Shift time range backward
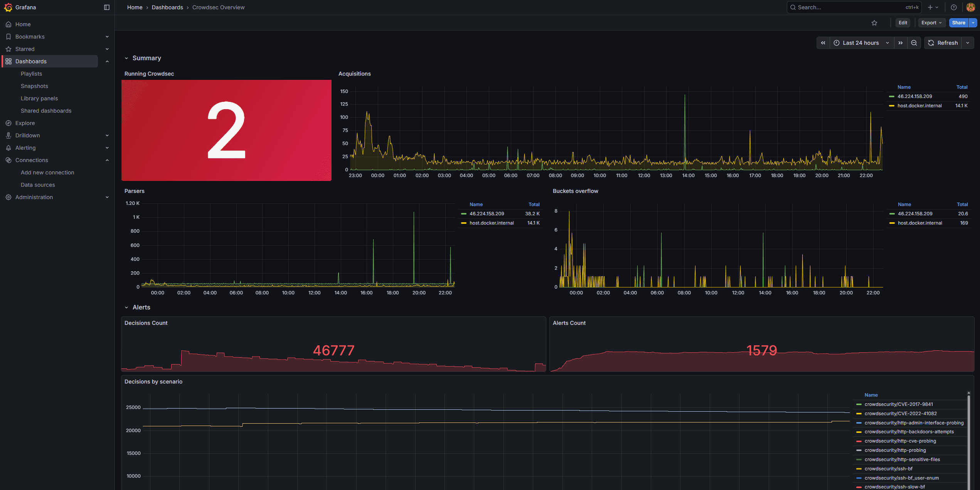 (823, 43)
